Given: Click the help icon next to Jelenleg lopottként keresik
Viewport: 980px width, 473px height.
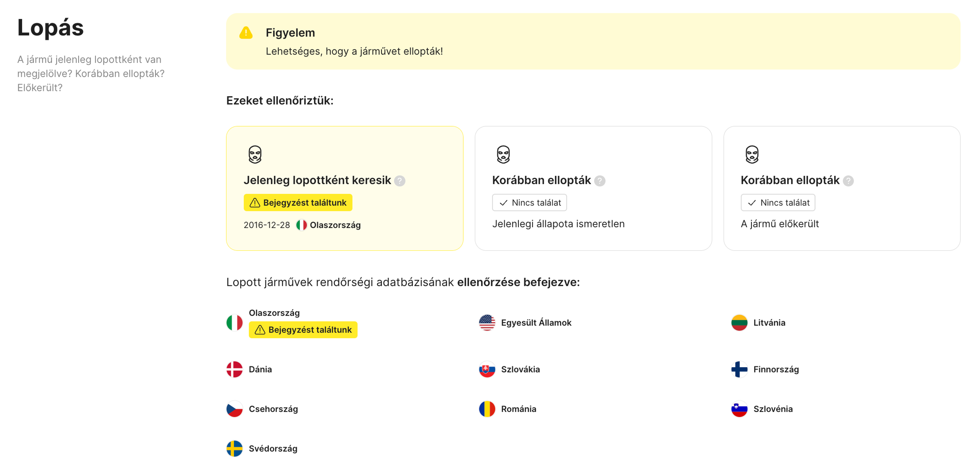Looking at the screenshot, I should point(399,181).
